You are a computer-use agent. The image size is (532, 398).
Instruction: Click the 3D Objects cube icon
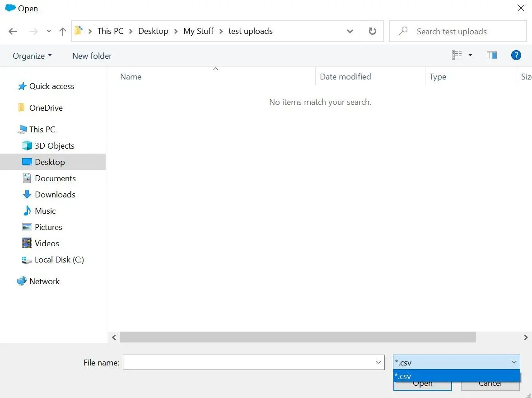27,145
